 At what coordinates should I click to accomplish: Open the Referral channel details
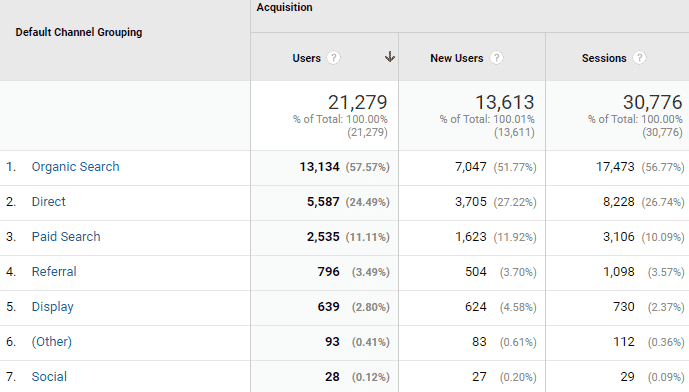pyautogui.click(x=54, y=272)
